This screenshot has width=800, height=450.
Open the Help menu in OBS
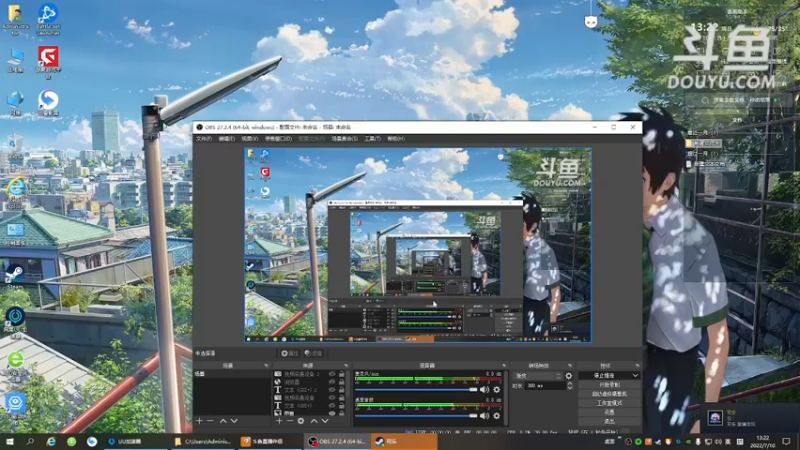[396, 139]
